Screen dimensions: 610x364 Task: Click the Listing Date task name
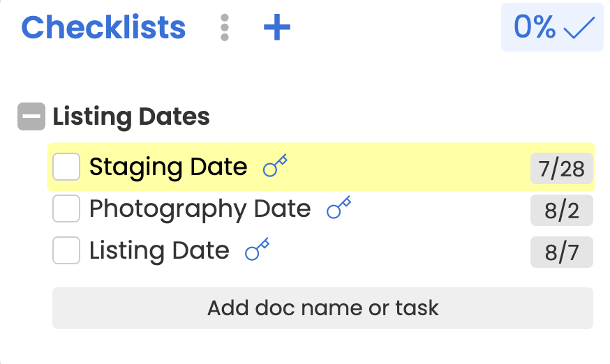tap(159, 251)
